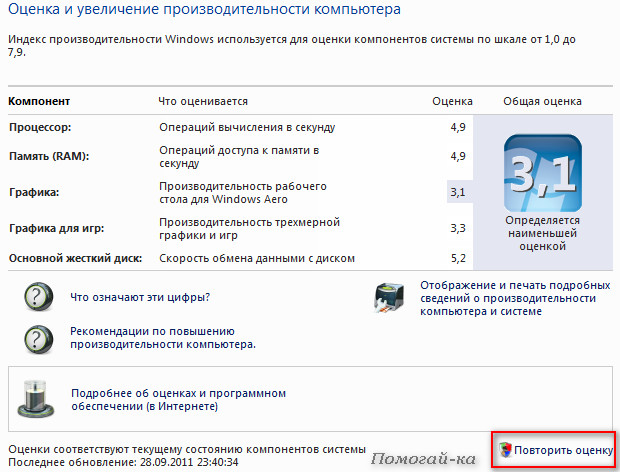The image size is (620, 472).
Task: Click 'Производительность рабочего стола для Windows Aero' text
Action: click(x=243, y=193)
